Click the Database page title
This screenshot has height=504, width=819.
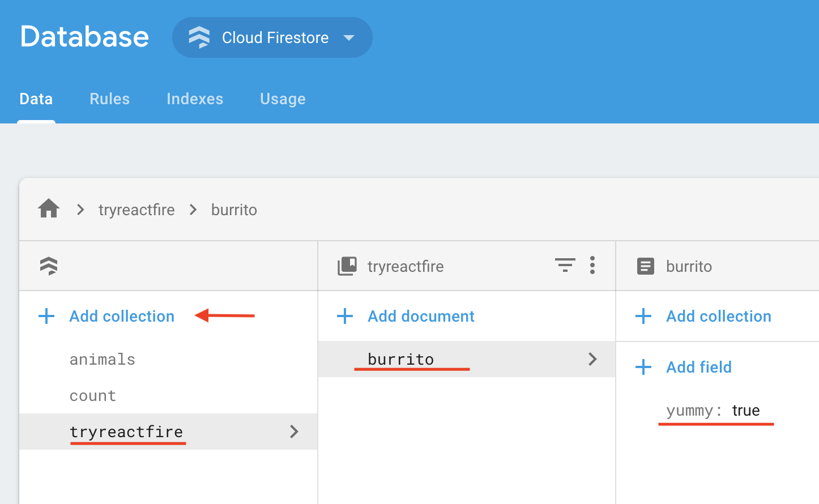pyautogui.click(x=84, y=37)
